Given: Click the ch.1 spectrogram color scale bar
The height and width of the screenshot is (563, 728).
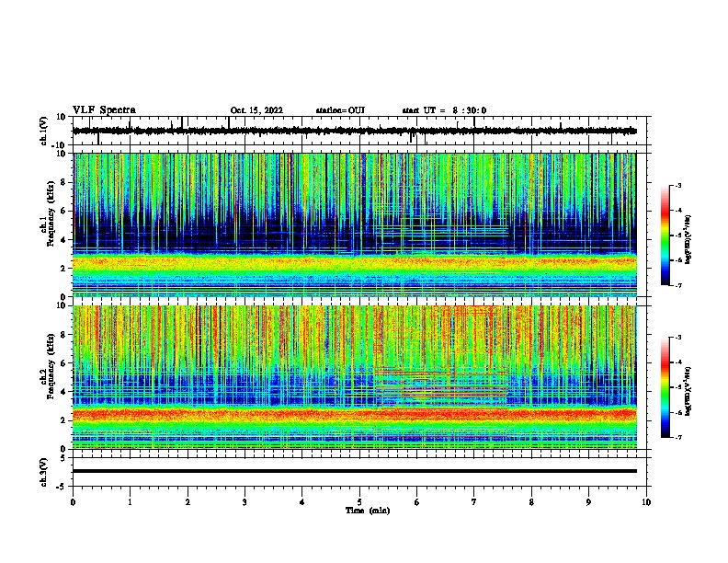Looking at the screenshot, I should [x=665, y=236].
